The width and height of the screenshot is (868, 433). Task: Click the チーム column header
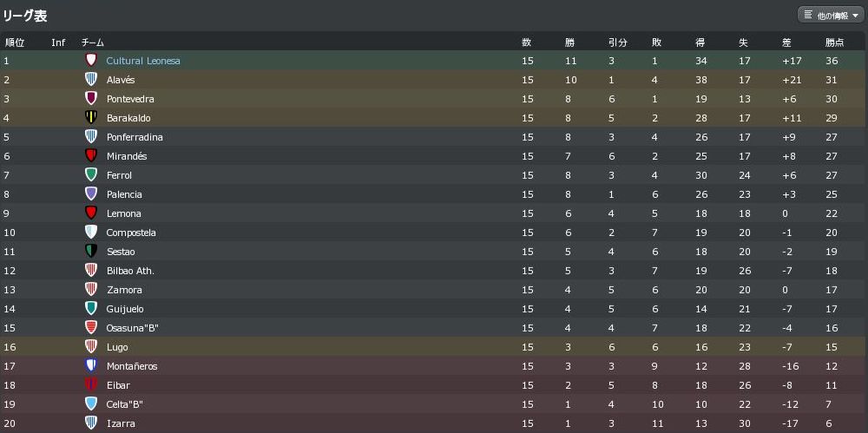point(93,43)
